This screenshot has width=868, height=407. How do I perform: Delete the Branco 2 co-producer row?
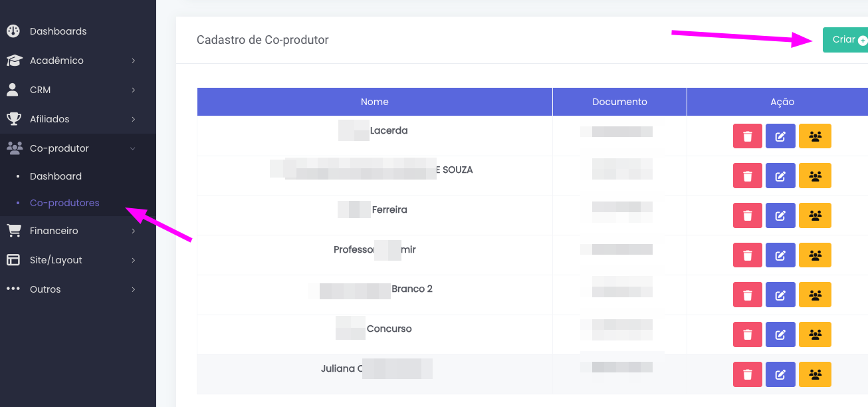coord(747,295)
